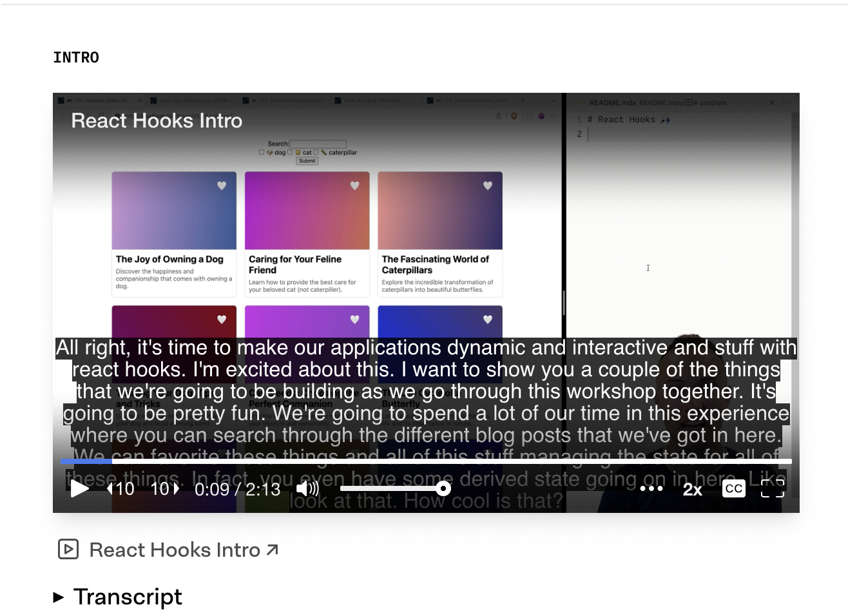Check the cat filter checkbox
This screenshot has width=848, height=616.
[x=290, y=153]
